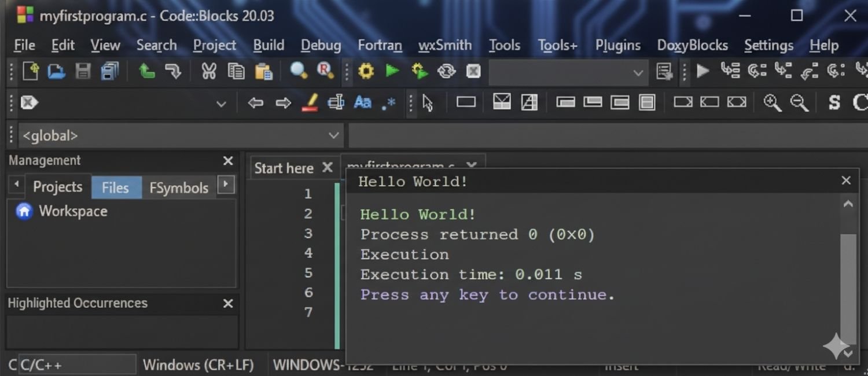Image resolution: width=868 pixels, height=376 pixels.
Task: Click the Build and Run icon
Action: [420, 71]
